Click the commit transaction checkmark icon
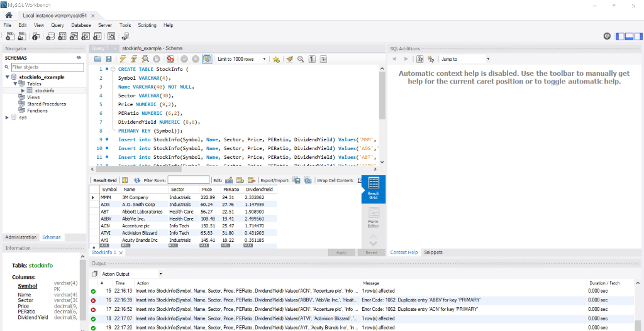The image size is (644, 331). (x=184, y=59)
